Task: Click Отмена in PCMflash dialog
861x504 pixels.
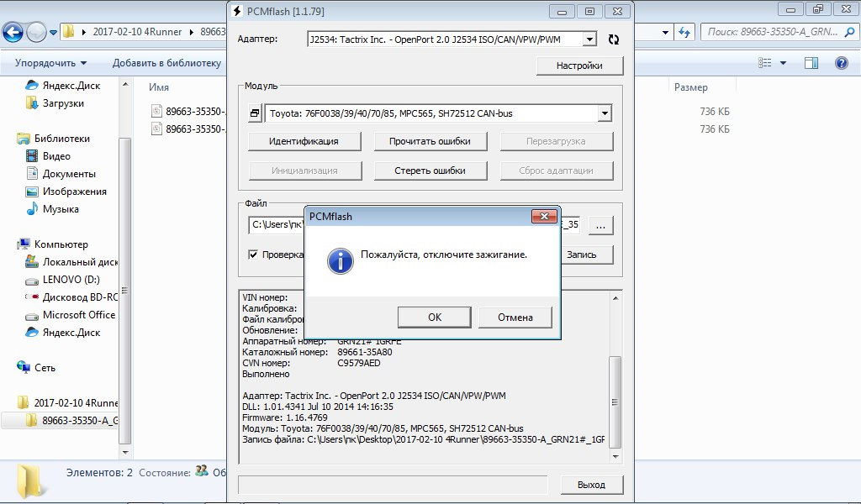Action: [x=515, y=317]
